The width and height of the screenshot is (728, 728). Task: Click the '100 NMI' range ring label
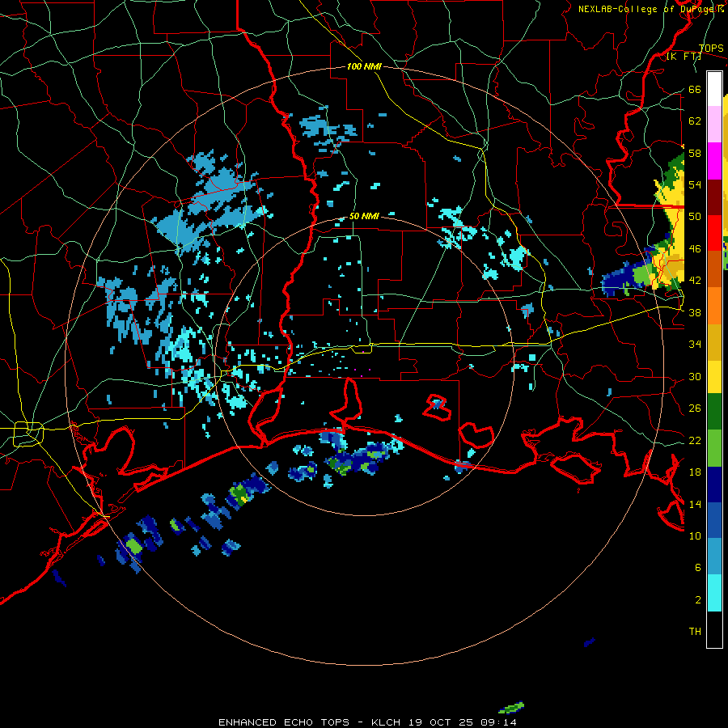364,66
